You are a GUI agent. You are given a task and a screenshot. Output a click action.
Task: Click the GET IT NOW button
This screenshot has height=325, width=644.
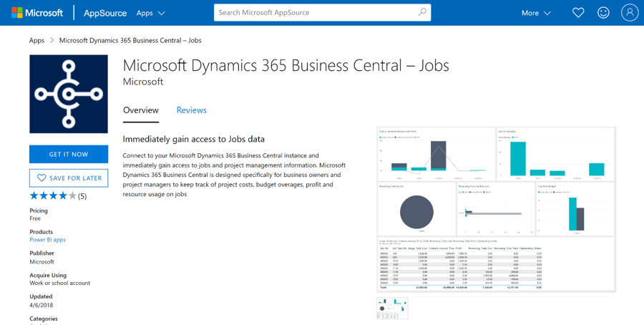pos(69,155)
